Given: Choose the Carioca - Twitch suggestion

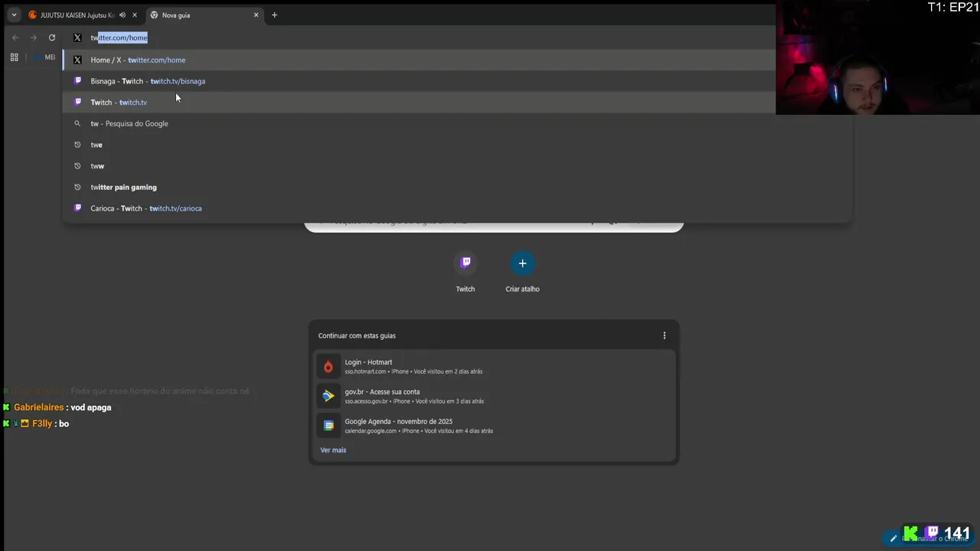Looking at the screenshot, I should point(457,208).
